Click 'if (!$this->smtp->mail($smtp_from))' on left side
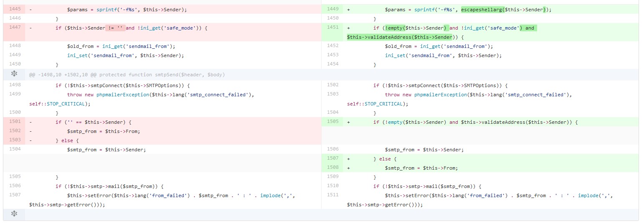This screenshot has height=223, width=644. coord(108,186)
